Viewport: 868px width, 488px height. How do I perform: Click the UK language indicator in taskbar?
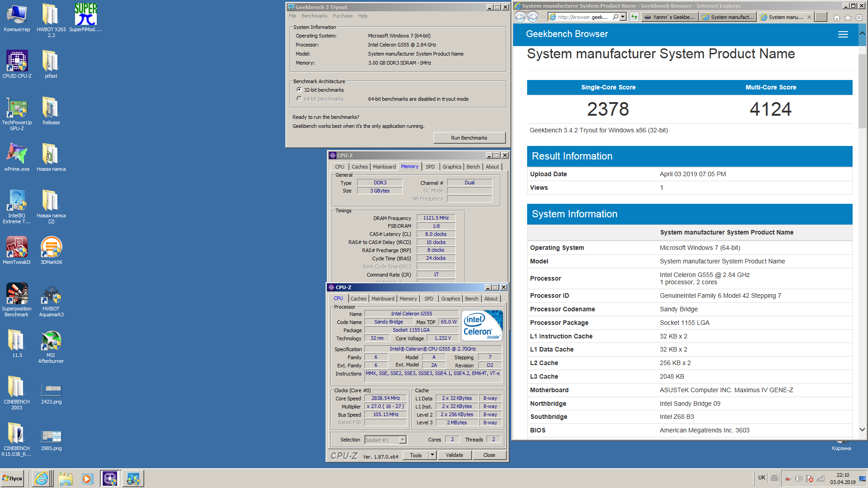tap(761, 478)
